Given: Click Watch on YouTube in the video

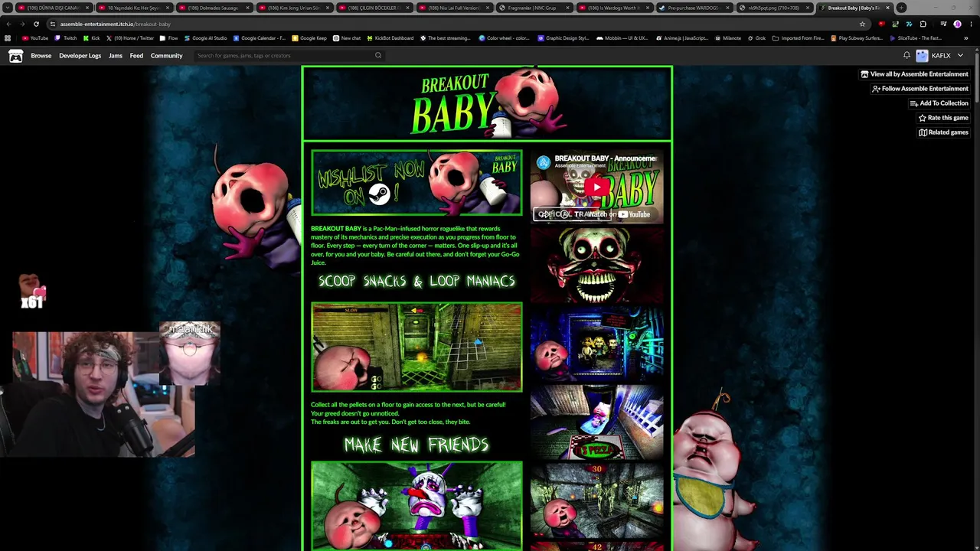Looking at the screenshot, I should 620,214.
